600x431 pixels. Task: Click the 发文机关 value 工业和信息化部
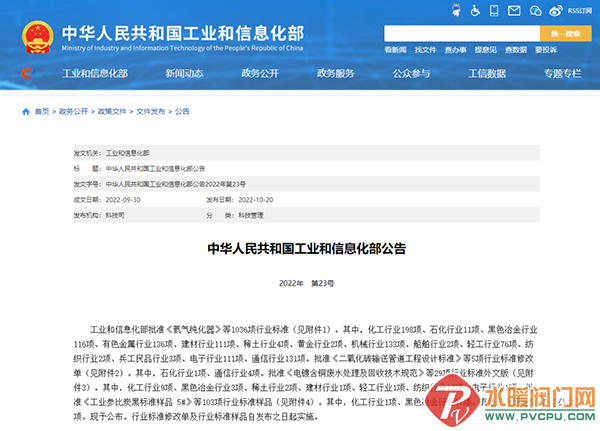(x=127, y=153)
